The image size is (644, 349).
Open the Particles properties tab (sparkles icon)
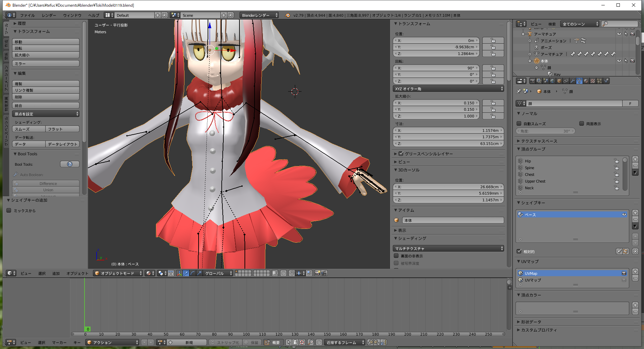(599, 81)
